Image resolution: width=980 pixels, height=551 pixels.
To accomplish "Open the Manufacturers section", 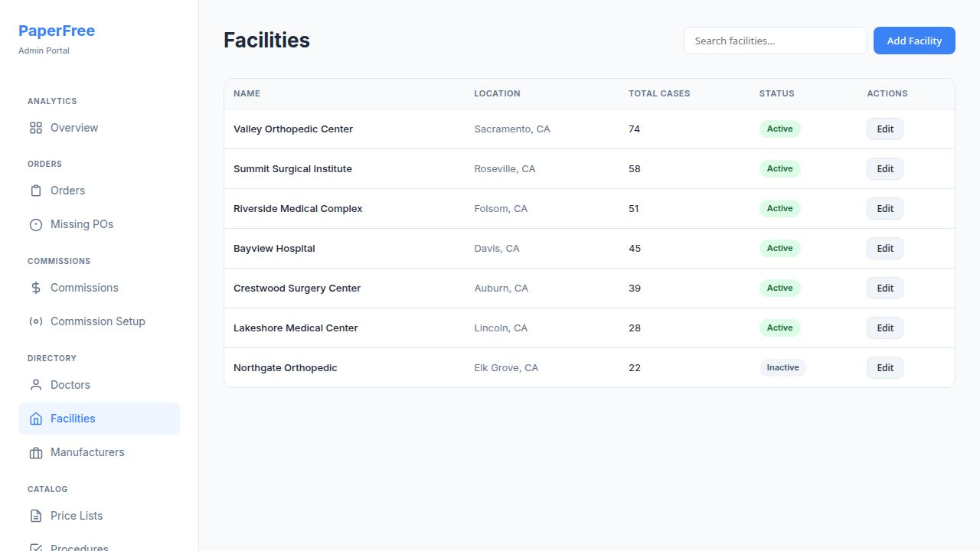I will 87,452.
